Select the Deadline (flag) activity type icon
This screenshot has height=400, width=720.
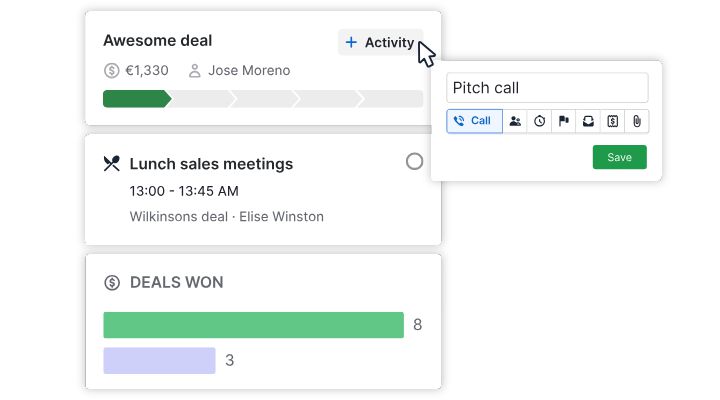564,121
